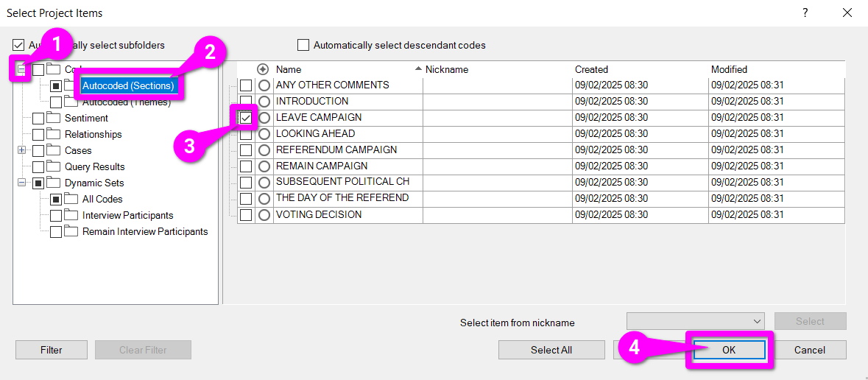Uncheck the LEAVE CAMPAIGN checkbox
This screenshot has height=380, width=868.
[246, 118]
